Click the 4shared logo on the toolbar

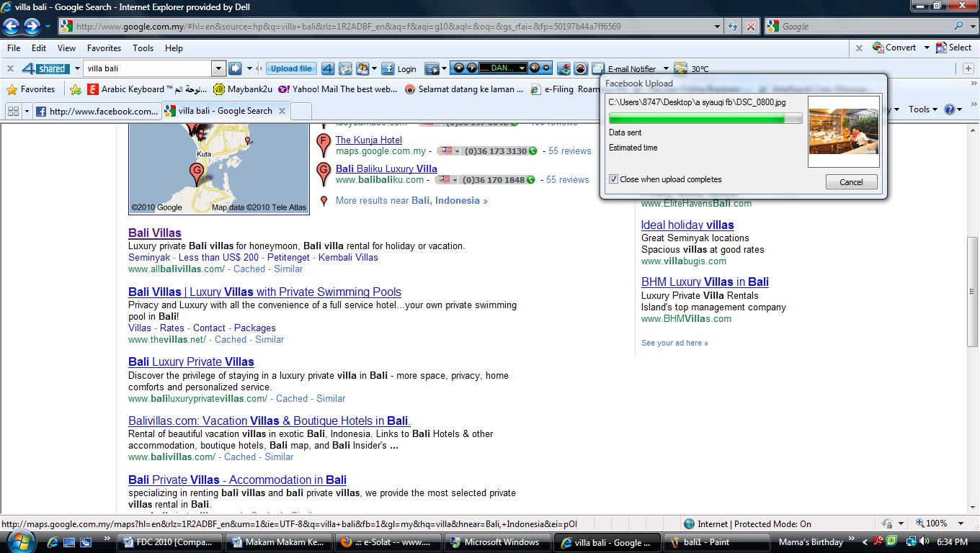coord(45,68)
